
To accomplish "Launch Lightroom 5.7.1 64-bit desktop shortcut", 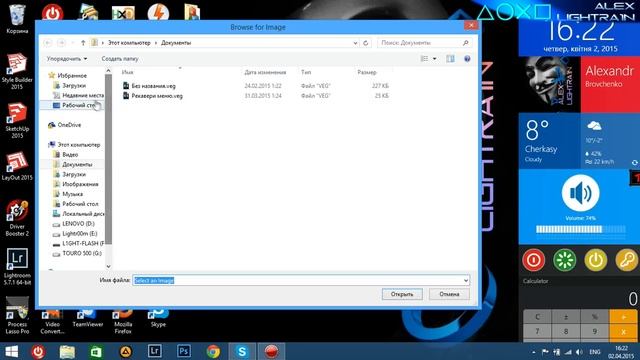I will point(17,267).
